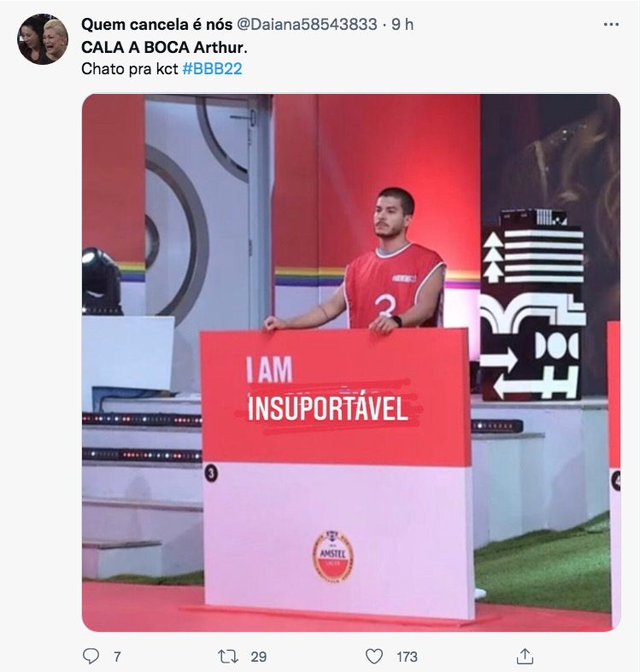Open the @Daiana58543833 handle
Screen dimensions: 640x672
click(307, 25)
